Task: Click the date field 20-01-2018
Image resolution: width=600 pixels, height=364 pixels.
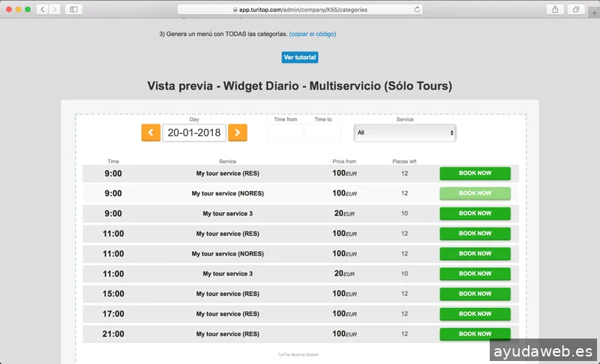Action: [x=194, y=133]
